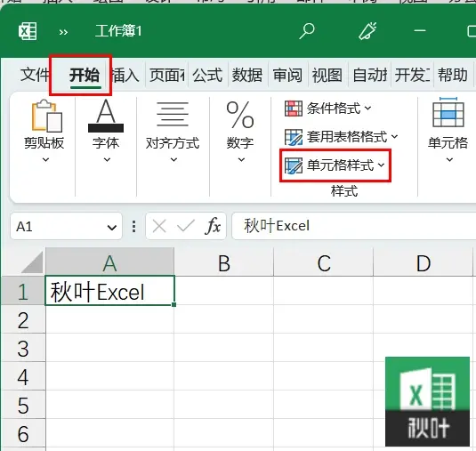This screenshot has width=476, height=451.
Task: Select column D header
Action: click(x=424, y=262)
